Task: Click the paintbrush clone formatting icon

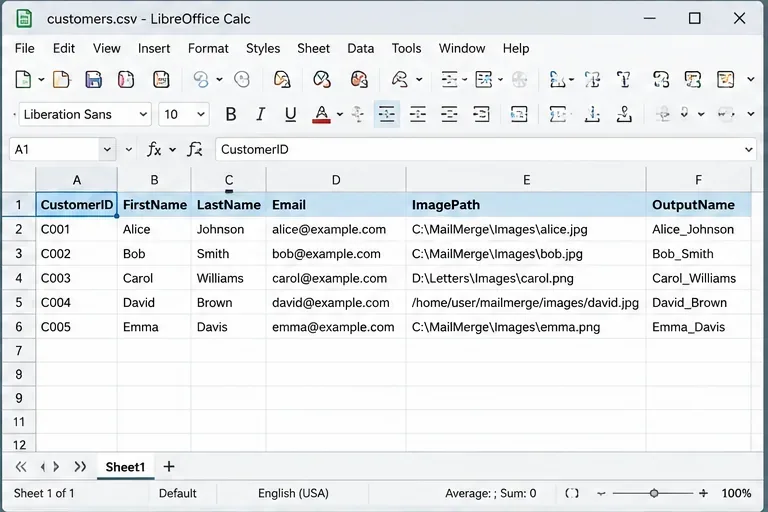Action: [x=400, y=79]
